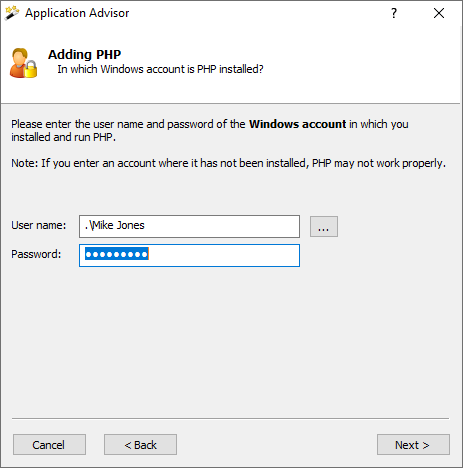Proceed with the Next button

(413, 444)
